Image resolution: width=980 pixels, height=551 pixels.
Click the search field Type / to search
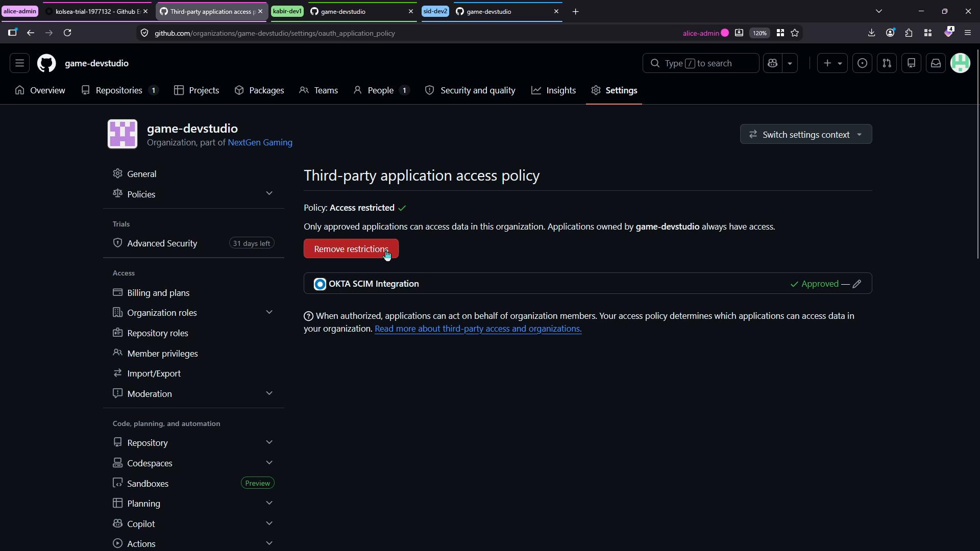[x=700, y=63]
